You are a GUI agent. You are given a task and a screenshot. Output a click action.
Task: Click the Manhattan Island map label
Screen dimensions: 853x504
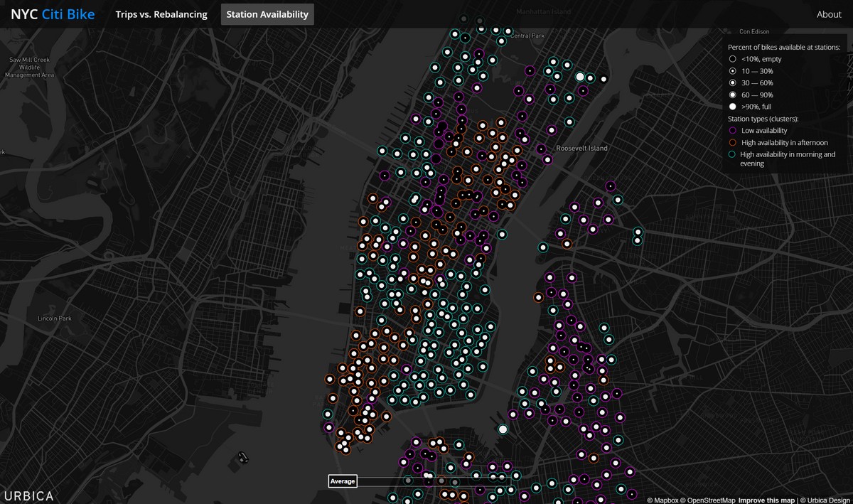544,12
